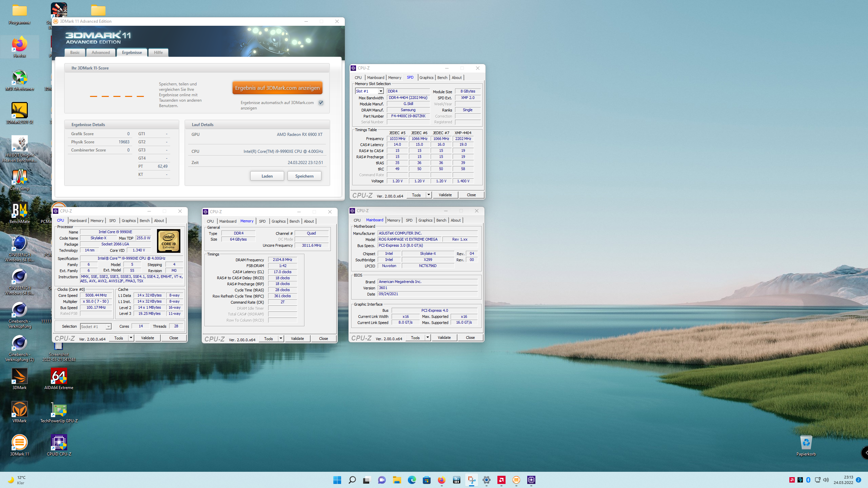Select SPD tab in Memory CPU-Z window
This screenshot has width=868, height=488.
262,221
